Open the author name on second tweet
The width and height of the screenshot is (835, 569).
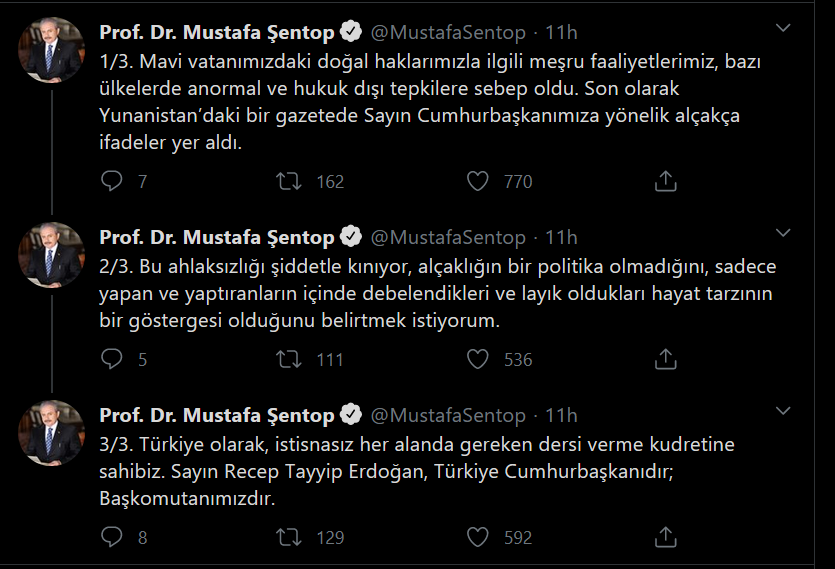coord(217,237)
